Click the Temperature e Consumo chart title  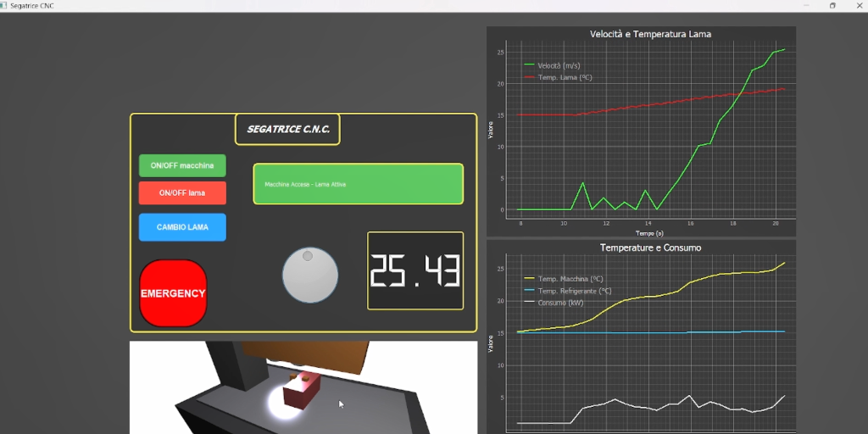(x=650, y=248)
